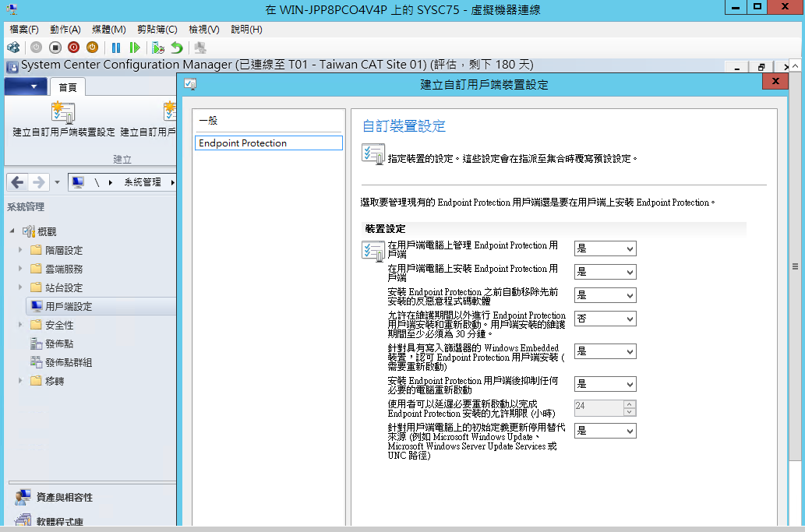The height and width of the screenshot is (532, 805).
Task: Click 系統管理 panel header
Action: (26, 206)
